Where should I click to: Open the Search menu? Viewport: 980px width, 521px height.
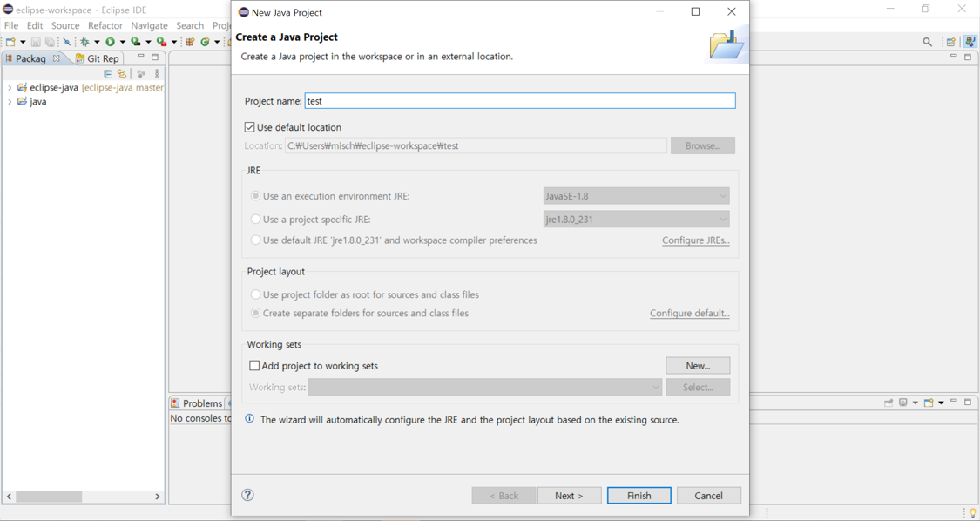pyautogui.click(x=190, y=25)
